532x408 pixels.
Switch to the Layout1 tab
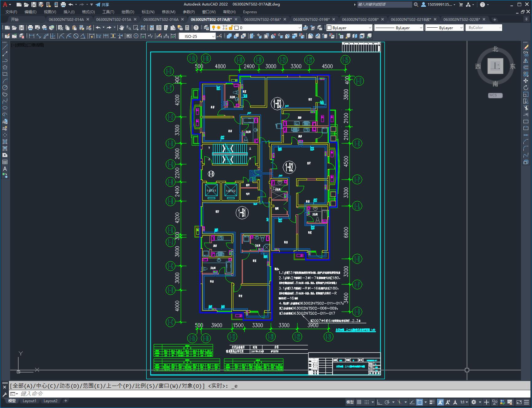coord(30,401)
